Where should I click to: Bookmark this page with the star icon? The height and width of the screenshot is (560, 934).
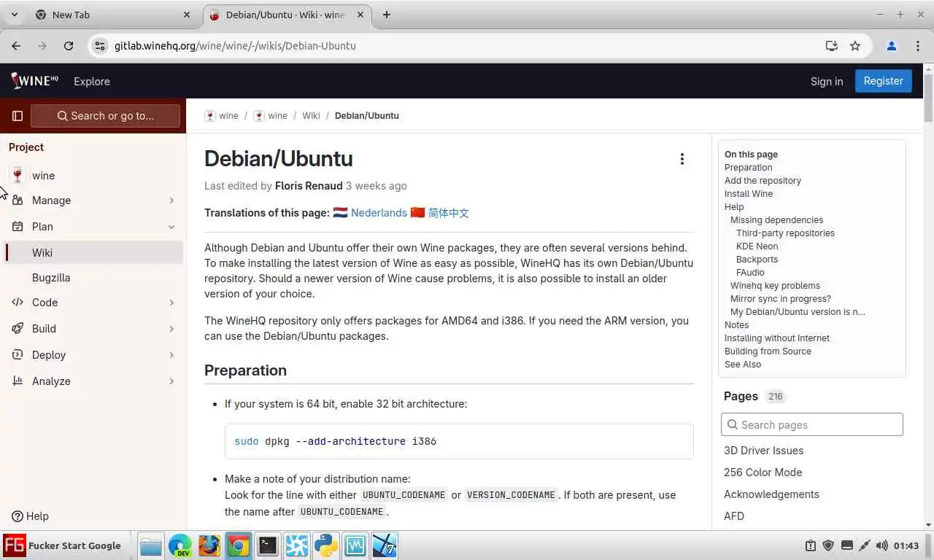pyautogui.click(x=855, y=46)
